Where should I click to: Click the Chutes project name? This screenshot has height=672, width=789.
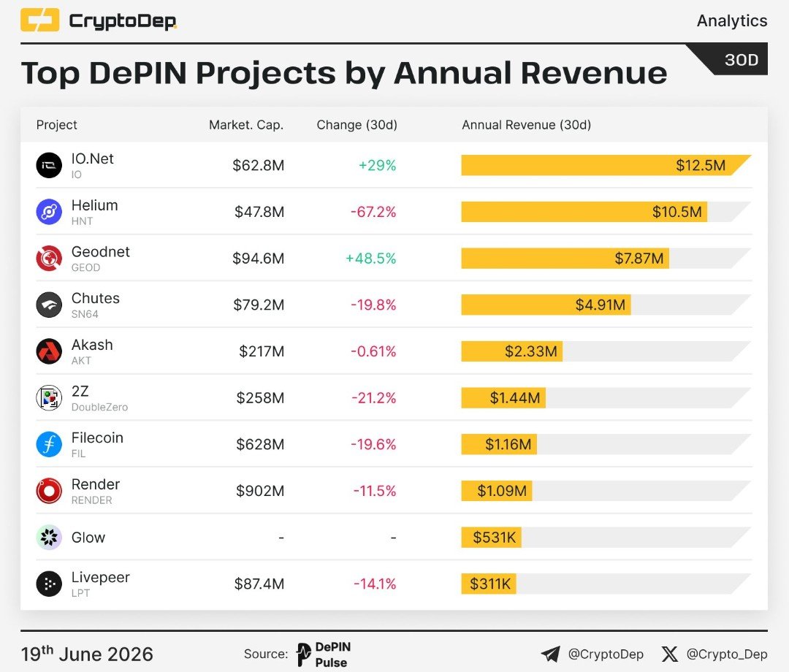96,298
